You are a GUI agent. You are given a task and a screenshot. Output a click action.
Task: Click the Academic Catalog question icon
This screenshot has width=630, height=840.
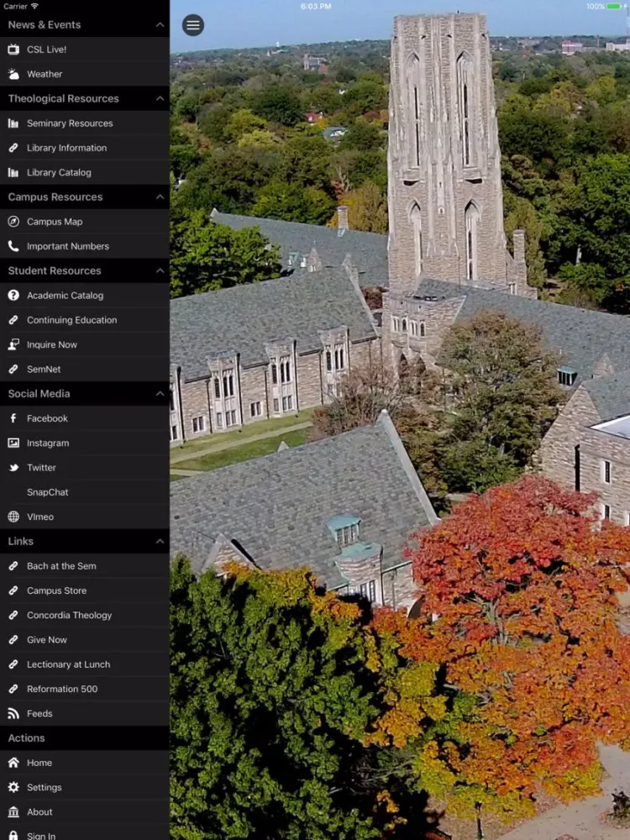(13, 295)
